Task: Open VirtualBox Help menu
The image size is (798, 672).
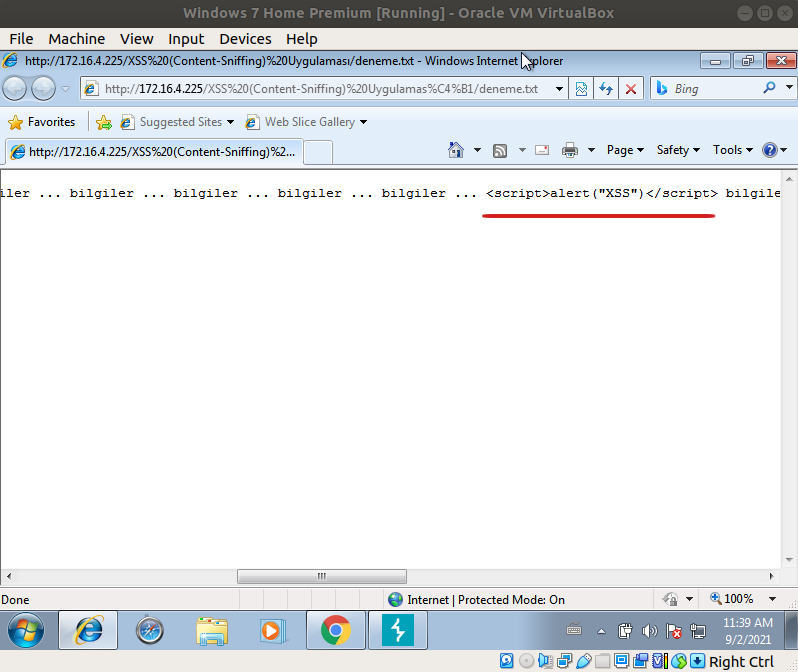Action: click(x=301, y=39)
